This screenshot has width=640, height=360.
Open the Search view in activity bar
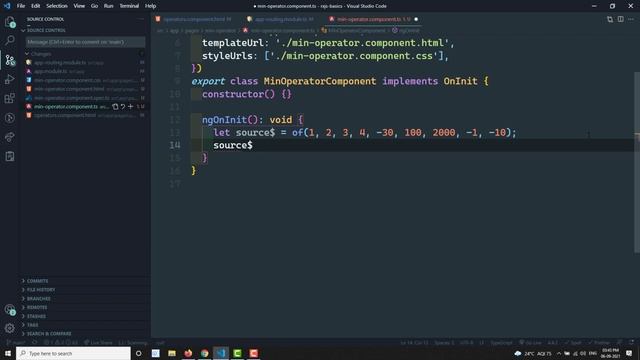(x=10, y=40)
